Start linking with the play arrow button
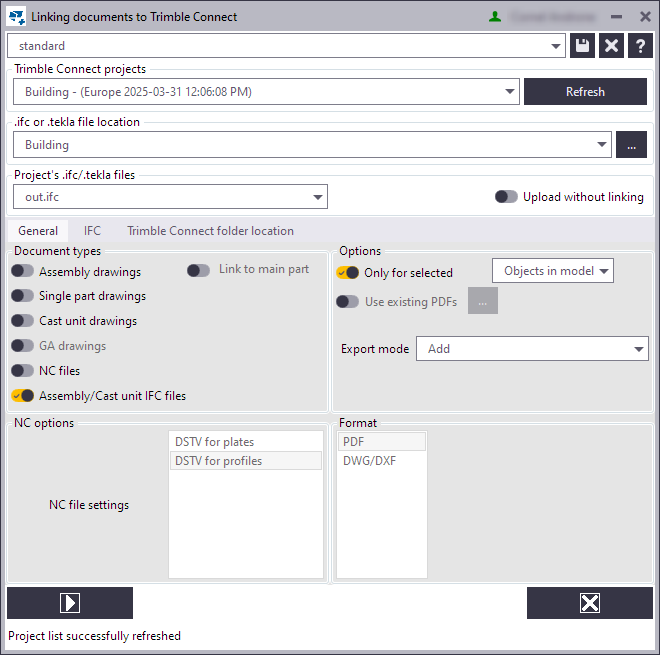Screen dimensions: 660x655 70,603
